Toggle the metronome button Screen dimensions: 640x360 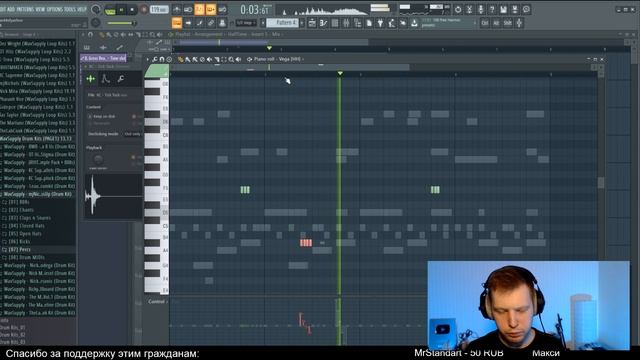176,9
